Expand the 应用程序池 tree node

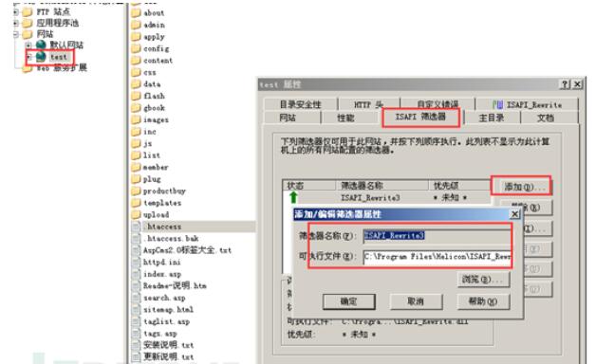click(x=15, y=23)
